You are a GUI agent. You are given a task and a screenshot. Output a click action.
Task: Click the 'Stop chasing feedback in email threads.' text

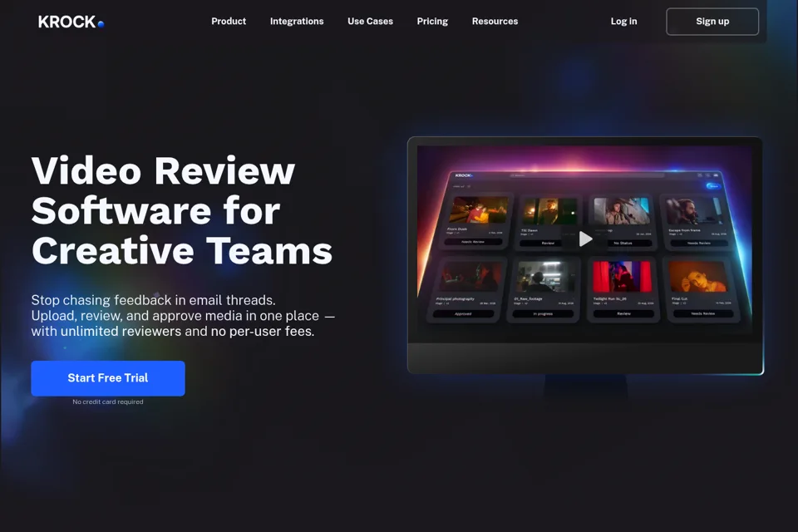[x=153, y=300]
